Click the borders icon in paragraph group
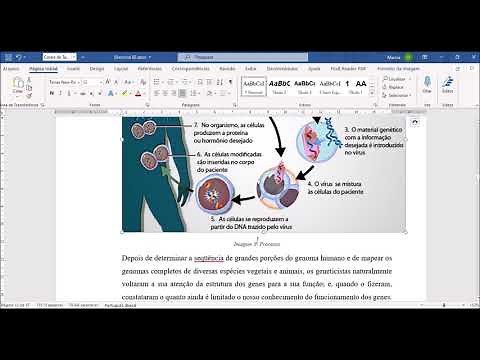The image size is (480, 360). tap(223, 93)
